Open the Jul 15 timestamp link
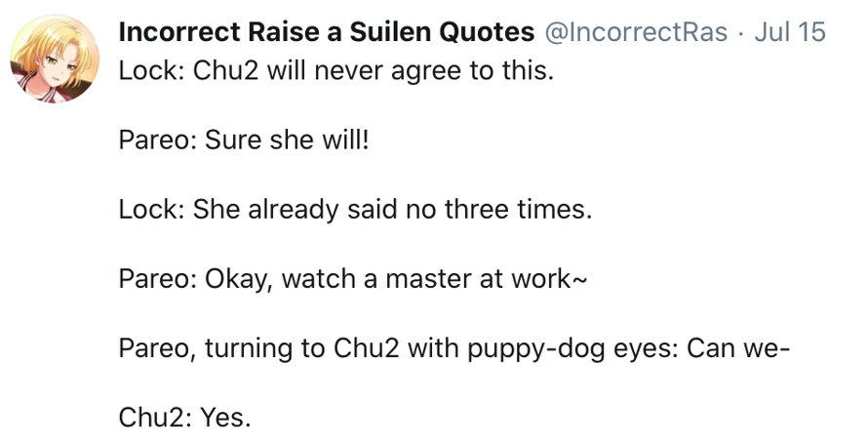 [790, 32]
